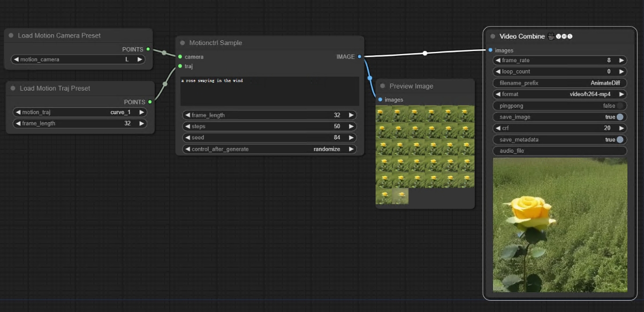Toggle the save_metadata switch
Viewport: 644px width, 312px height.
point(620,139)
